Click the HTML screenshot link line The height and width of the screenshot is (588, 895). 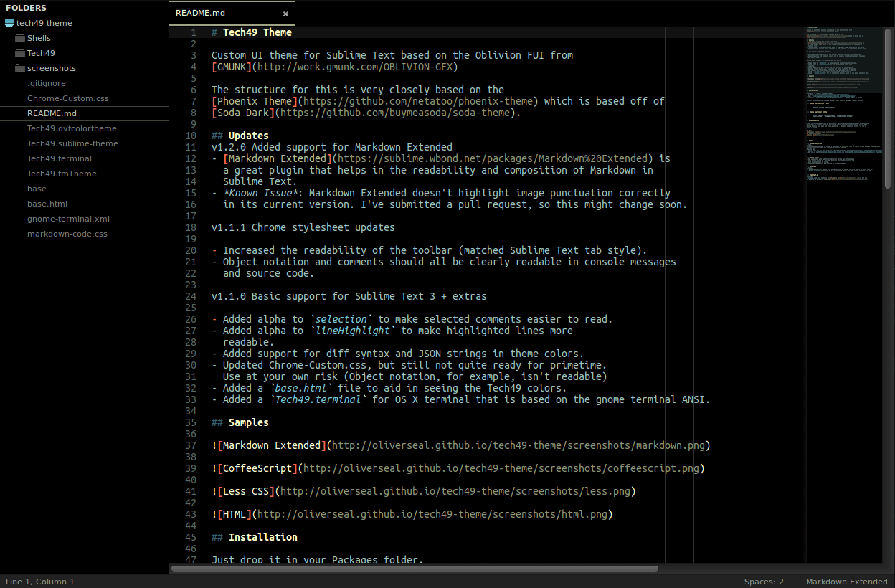coord(412,514)
